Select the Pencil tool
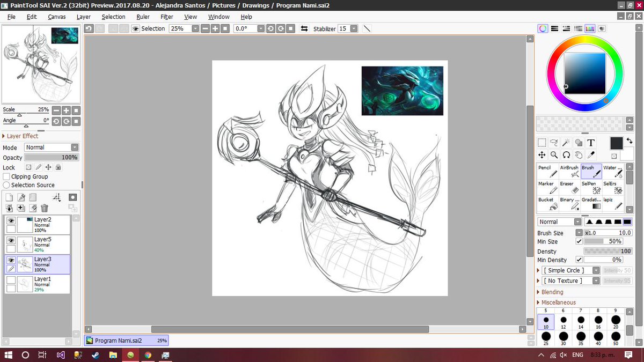 coord(547,171)
